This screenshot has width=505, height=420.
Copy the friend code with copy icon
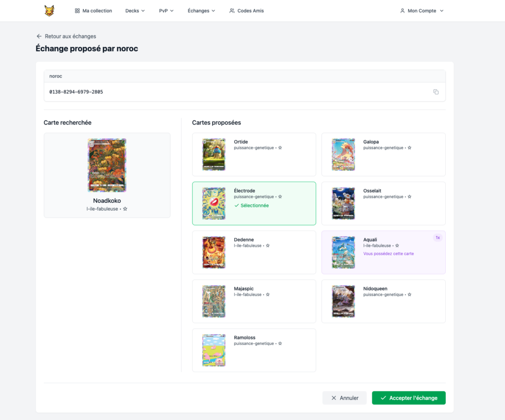[x=436, y=92]
